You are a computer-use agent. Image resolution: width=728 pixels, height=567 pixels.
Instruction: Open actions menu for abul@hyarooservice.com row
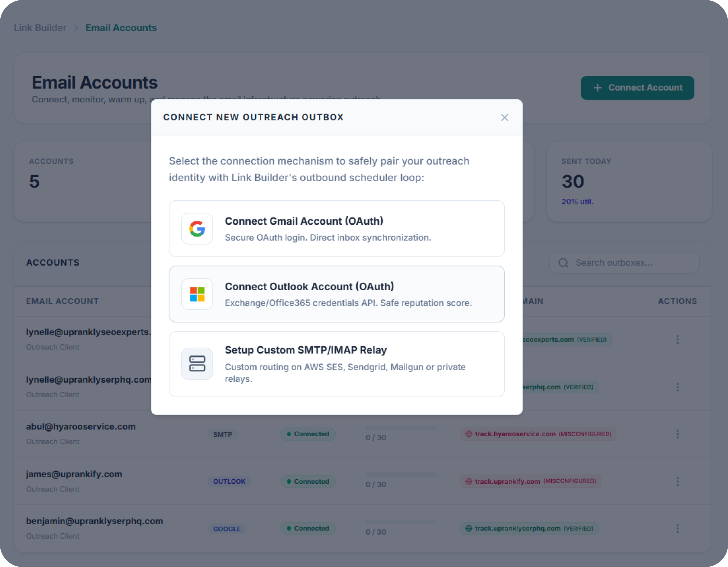[x=677, y=434]
